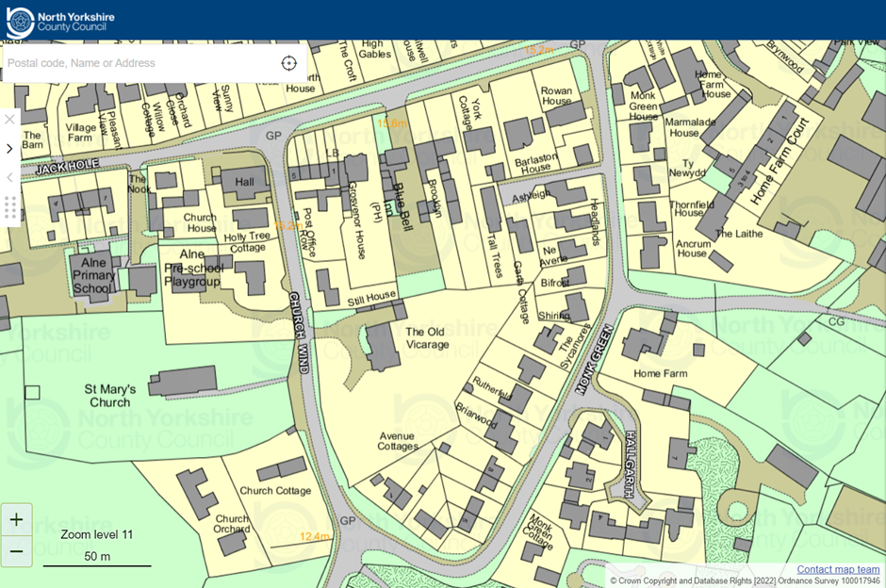Click the Church Cottage label on map
The height and width of the screenshot is (588, 886).
pyautogui.click(x=274, y=491)
